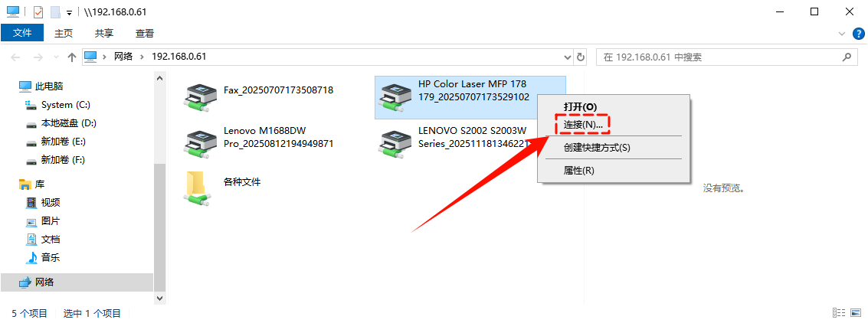Open the 文件 menu button
Viewport: 868px width, 323px height.
[22, 33]
